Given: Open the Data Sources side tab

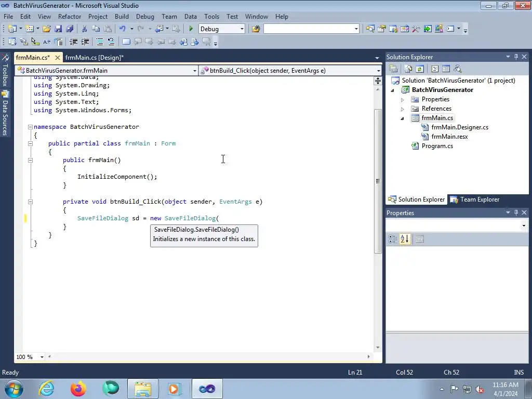Looking at the screenshot, I should pyautogui.click(x=5, y=113).
